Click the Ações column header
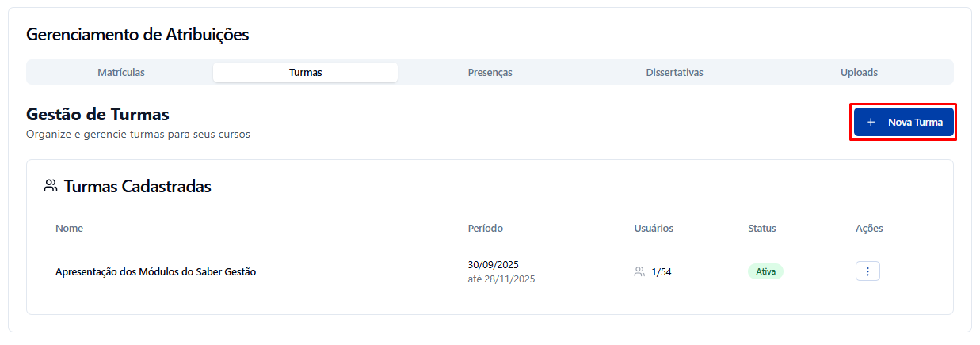The height and width of the screenshot is (345, 980). (869, 228)
